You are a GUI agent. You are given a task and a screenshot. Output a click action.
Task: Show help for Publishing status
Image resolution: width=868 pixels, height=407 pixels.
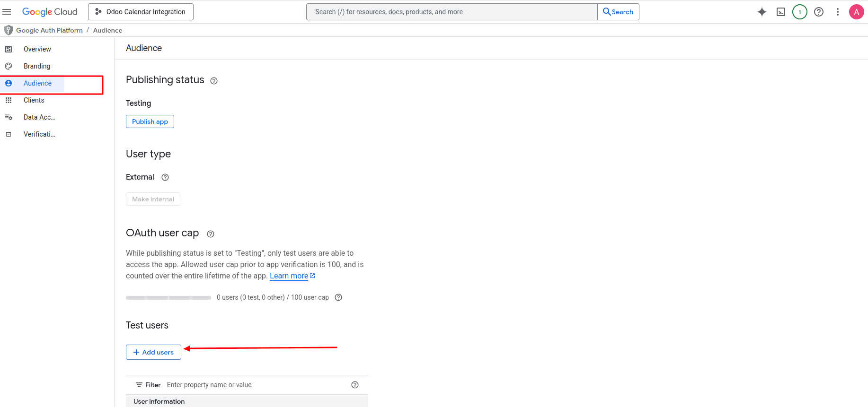(x=214, y=81)
